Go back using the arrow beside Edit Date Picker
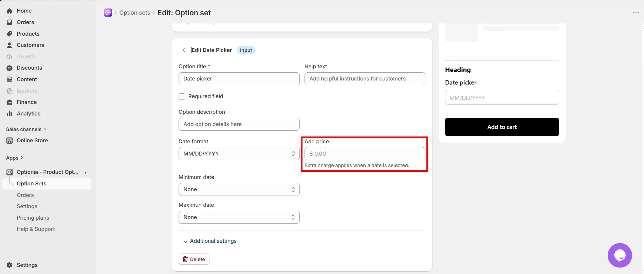This screenshot has height=274, width=644. pos(184,50)
